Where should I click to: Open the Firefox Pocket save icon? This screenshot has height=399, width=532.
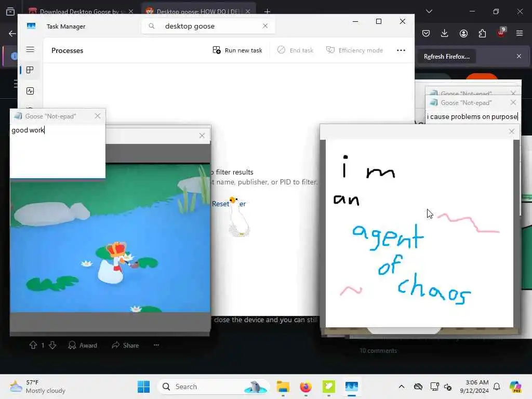point(426,33)
